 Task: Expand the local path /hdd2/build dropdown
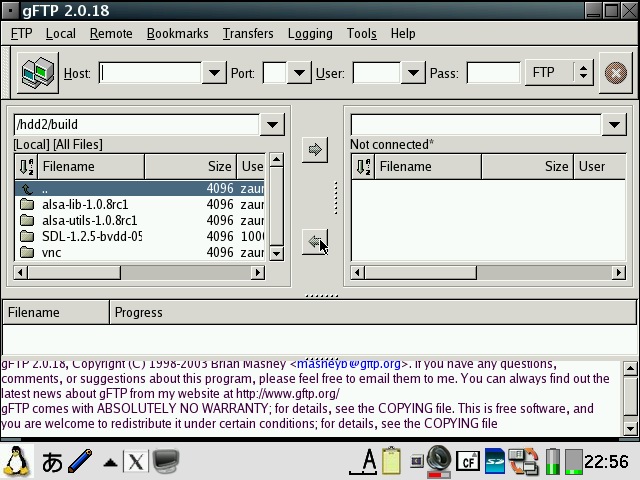click(271, 125)
